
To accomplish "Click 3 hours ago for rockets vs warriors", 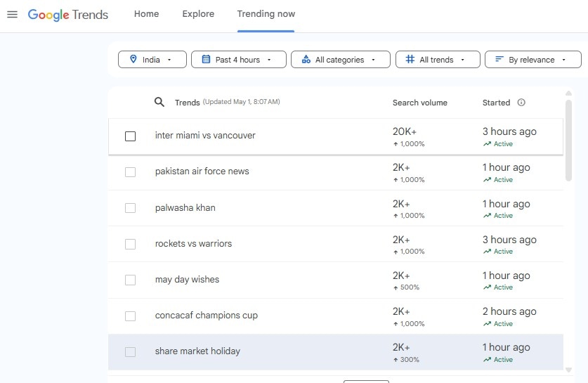I will pyautogui.click(x=509, y=240).
